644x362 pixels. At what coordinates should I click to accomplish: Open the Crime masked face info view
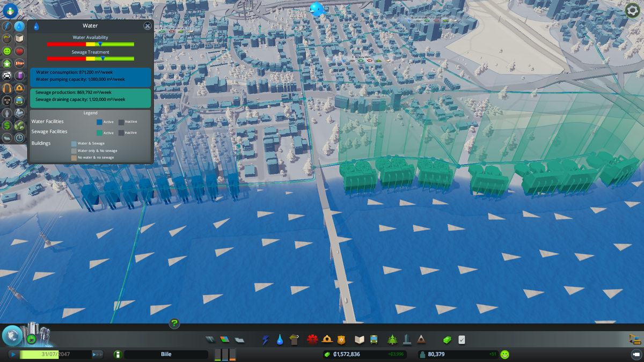7,101
